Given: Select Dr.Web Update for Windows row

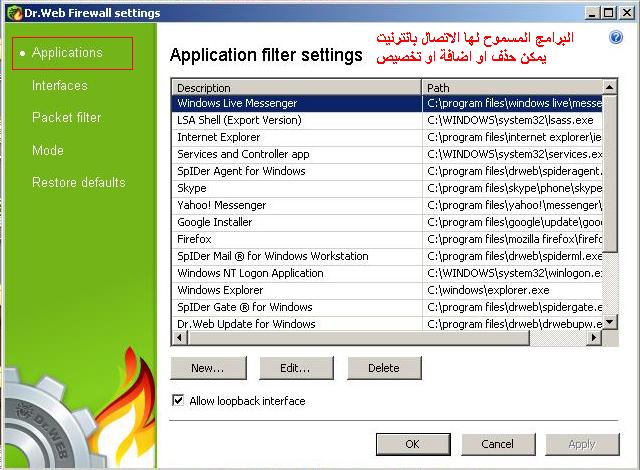Looking at the screenshot, I should pyautogui.click(x=387, y=324).
